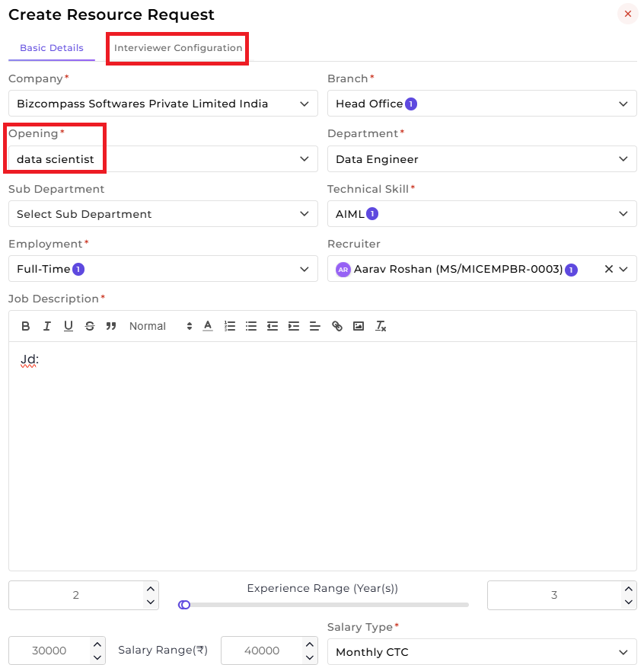Apply underline formatting in the editor
The image size is (644, 665).
pyautogui.click(x=69, y=326)
